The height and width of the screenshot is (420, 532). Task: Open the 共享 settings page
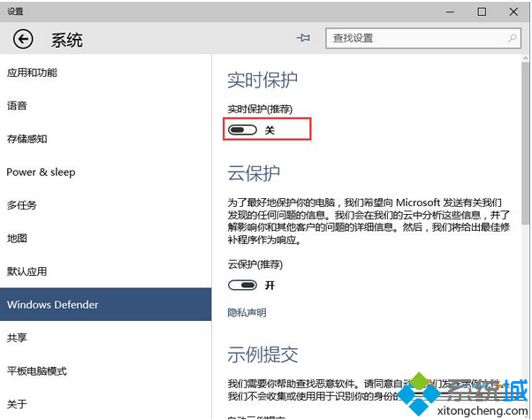pos(17,338)
